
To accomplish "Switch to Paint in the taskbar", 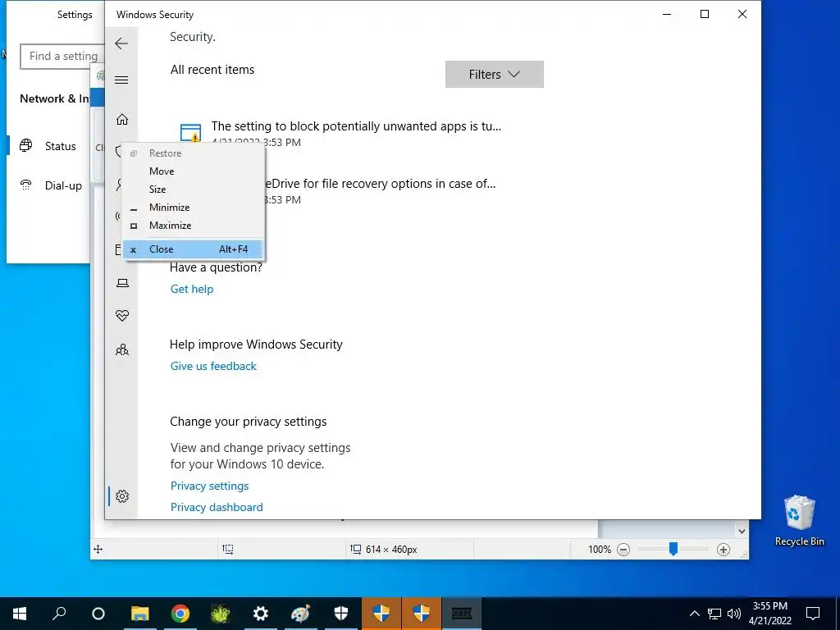I will tap(300, 614).
